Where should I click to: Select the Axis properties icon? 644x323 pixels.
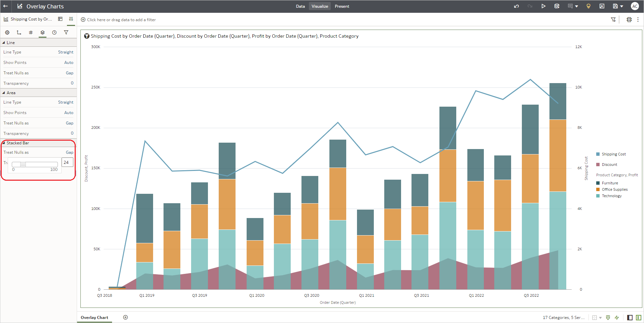tap(19, 32)
